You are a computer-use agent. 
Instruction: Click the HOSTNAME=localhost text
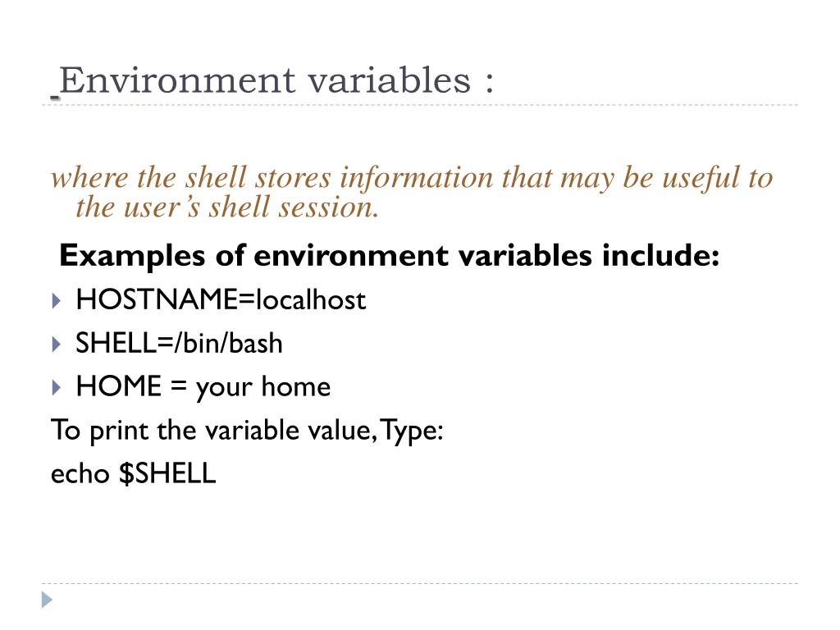point(221,299)
